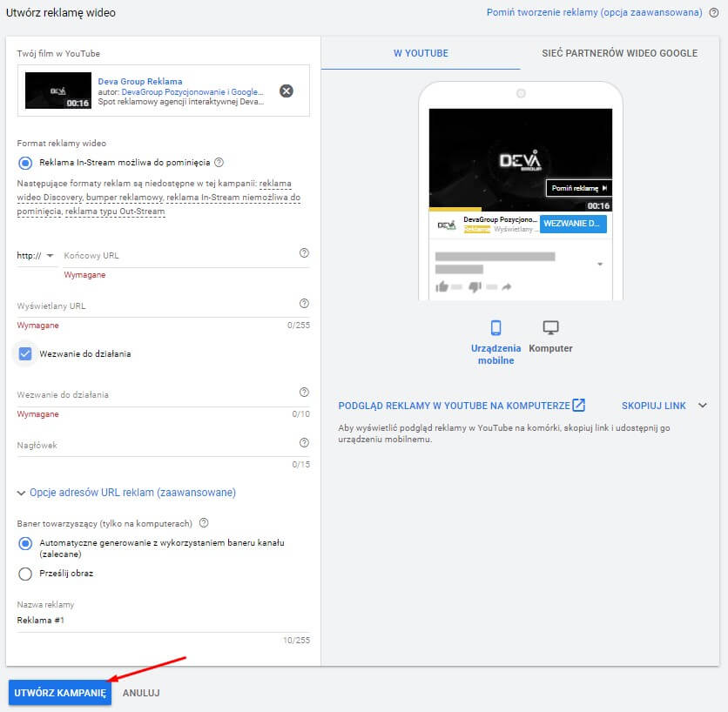This screenshot has height=712, width=728.
Task: Open help for Końcowy URL field
Action: tap(304, 253)
